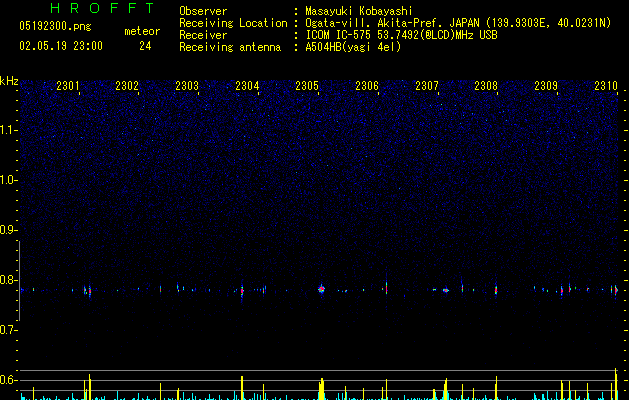Viewport: 629px width, 400px height.
Task: Select the file name 05192300.png
Action: [55, 26]
